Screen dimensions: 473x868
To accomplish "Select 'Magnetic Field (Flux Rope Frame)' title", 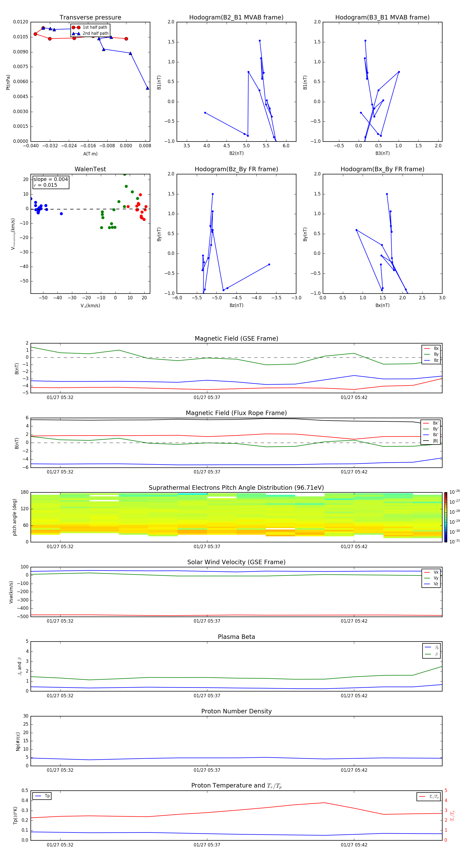I will click(x=236, y=413).
